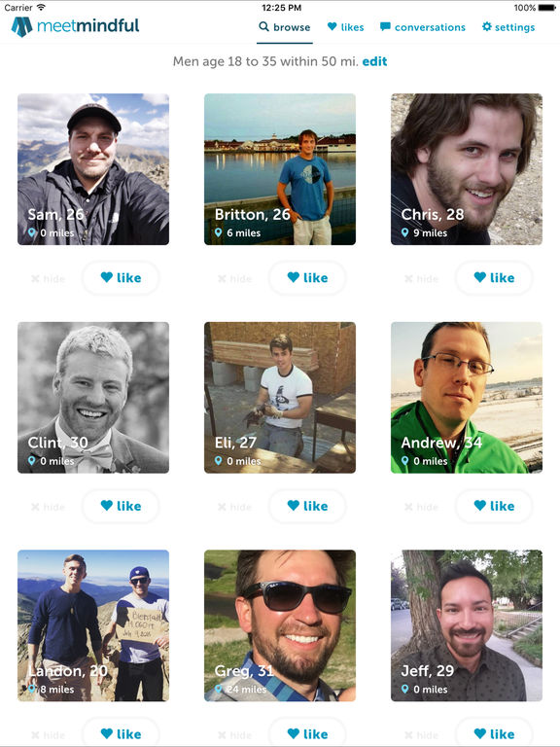
Task: Open Eli's profile photo
Action: [280, 397]
